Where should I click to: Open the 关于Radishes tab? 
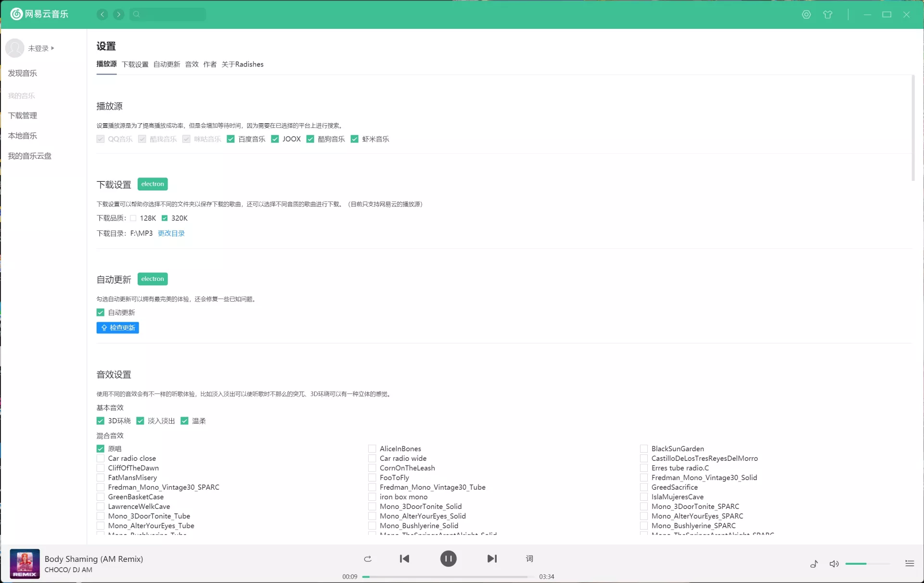[x=242, y=64]
